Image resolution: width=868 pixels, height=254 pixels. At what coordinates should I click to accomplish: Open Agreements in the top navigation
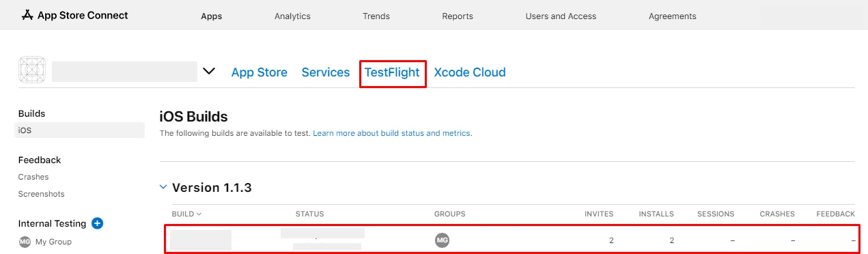coord(673,16)
